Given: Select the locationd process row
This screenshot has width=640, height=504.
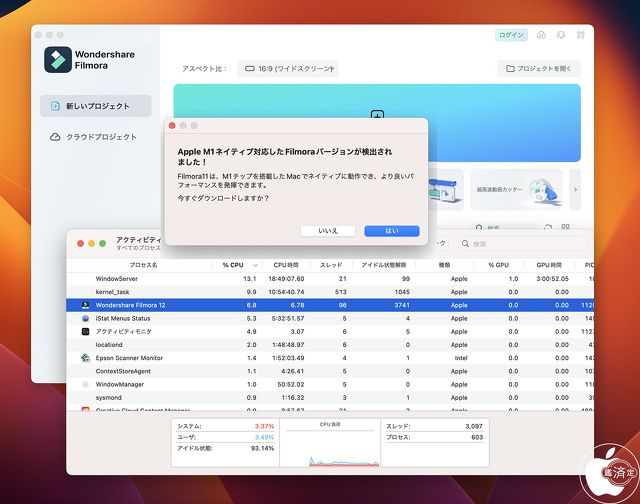Looking at the screenshot, I should pyautogui.click(x=330, y=345).
